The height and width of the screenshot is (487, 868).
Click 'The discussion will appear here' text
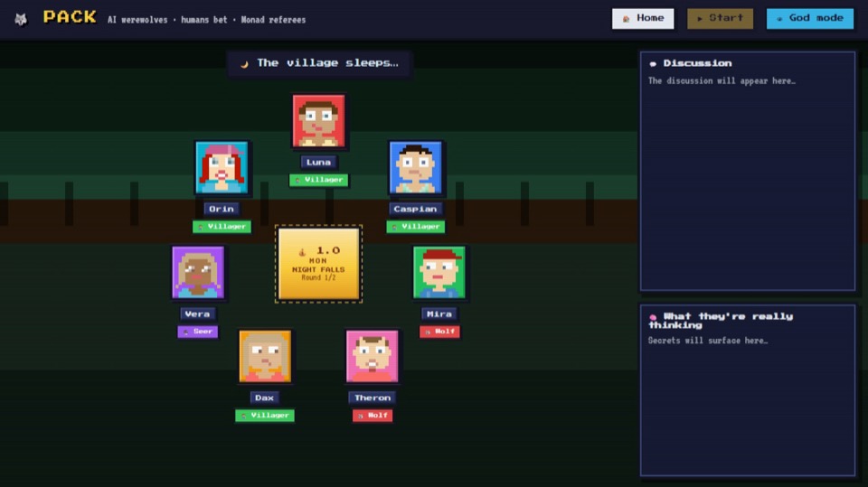tap(722, 80)
